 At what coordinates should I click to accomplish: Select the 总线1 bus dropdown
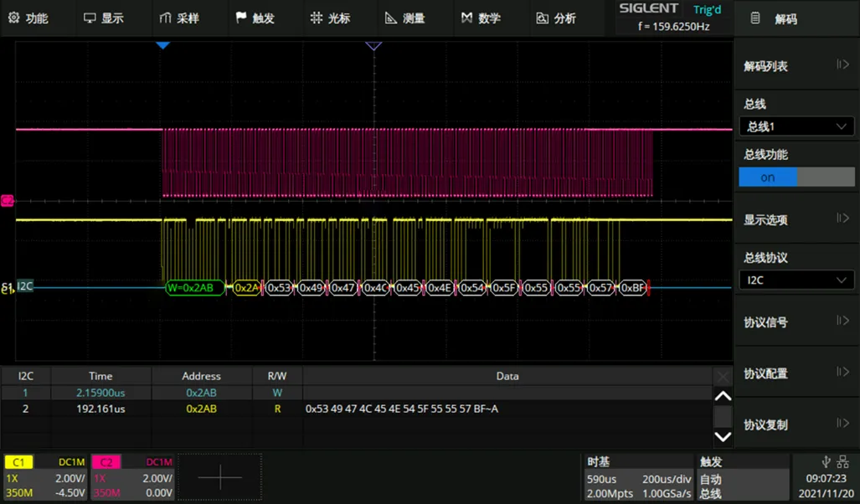point(796,126)
